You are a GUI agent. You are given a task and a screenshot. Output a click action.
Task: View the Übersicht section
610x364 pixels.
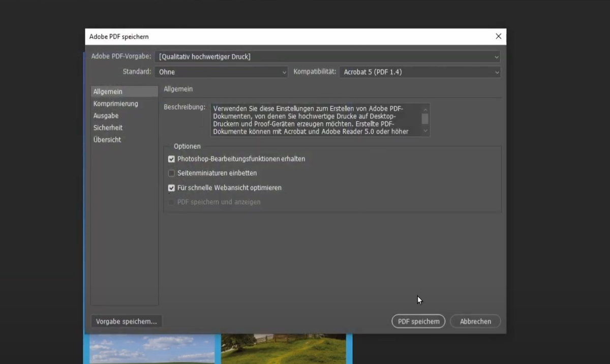(x=107, y=139)
